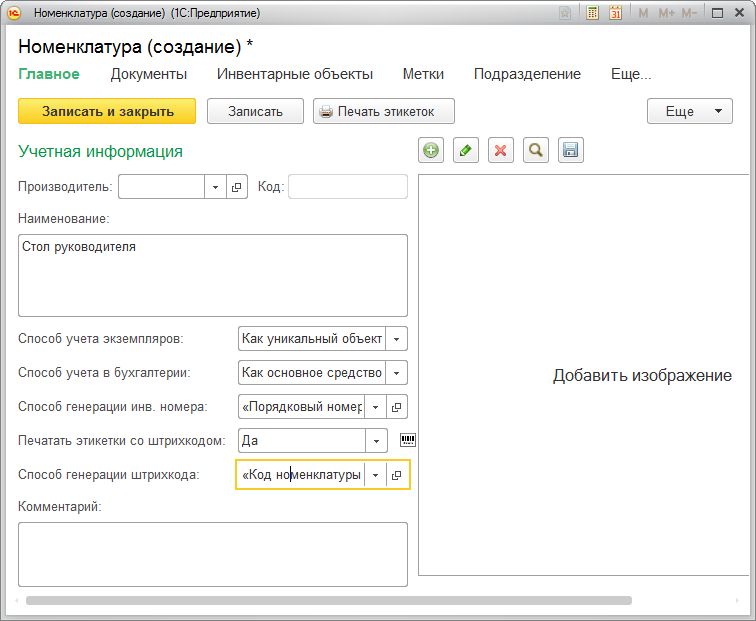This screenshot has height=621, width=756.
Task: Click the Печать этикеток button
Action: [x=384, y=111]
